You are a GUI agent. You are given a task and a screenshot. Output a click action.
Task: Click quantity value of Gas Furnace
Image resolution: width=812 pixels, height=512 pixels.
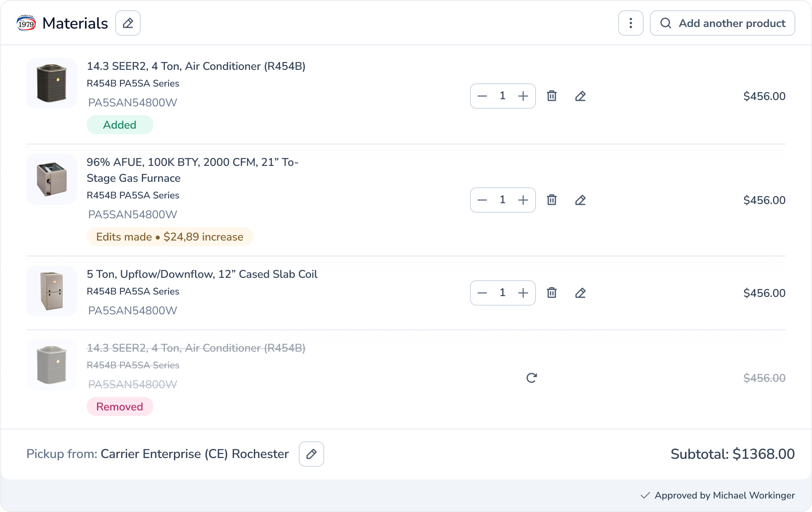503,200
